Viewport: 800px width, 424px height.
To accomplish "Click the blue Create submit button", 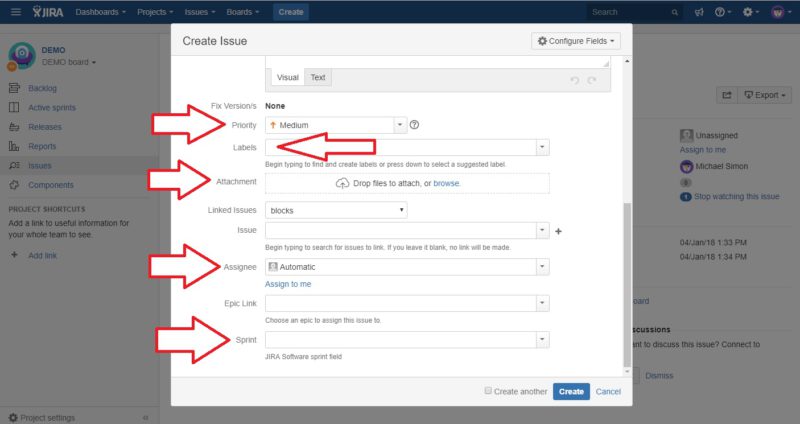I will point(571,391).
